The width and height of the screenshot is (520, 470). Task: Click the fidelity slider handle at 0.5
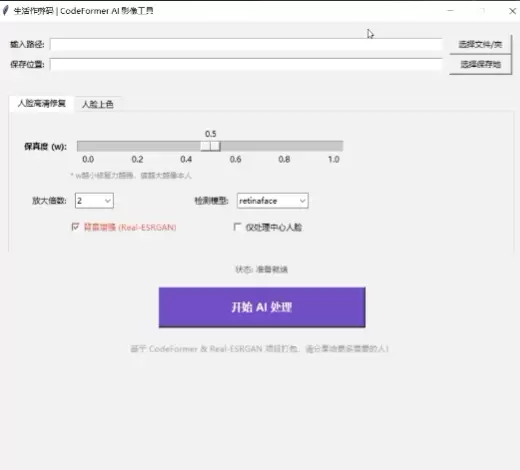coord(210,146)
